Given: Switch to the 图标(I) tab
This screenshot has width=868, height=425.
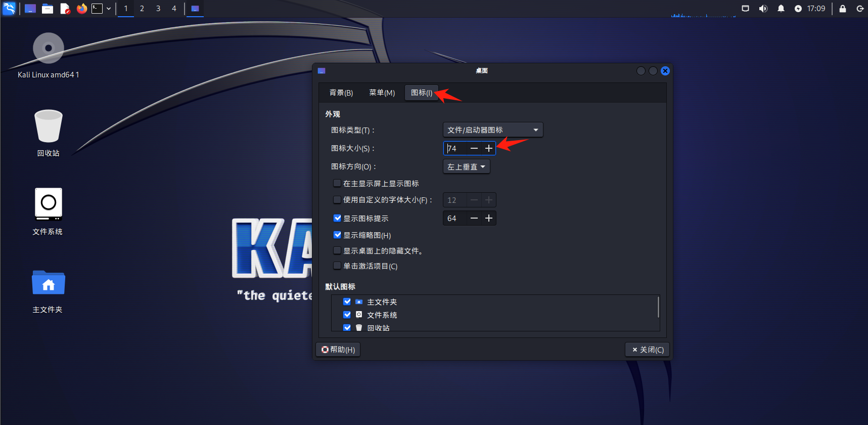Looking at the screenshot, I should (422, 93).
